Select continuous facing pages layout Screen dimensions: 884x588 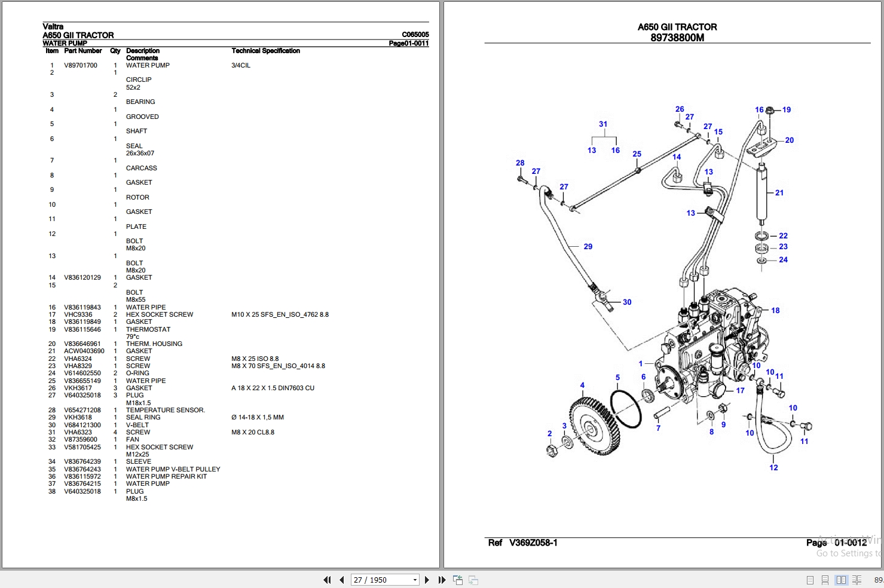[857, 580]
